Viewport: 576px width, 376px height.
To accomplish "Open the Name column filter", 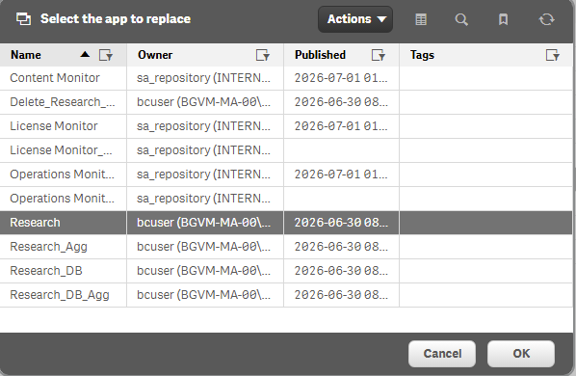I will click(106, 55).
